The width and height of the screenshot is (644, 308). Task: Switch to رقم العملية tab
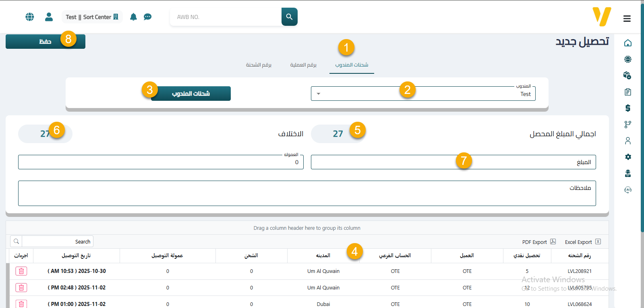click(303, 65)
